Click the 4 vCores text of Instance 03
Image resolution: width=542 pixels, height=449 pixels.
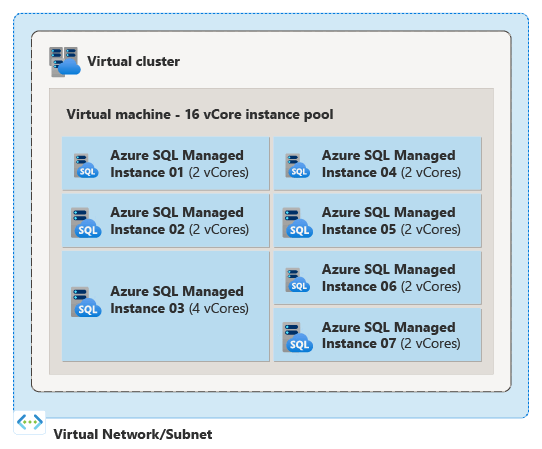tap(219, 309)
